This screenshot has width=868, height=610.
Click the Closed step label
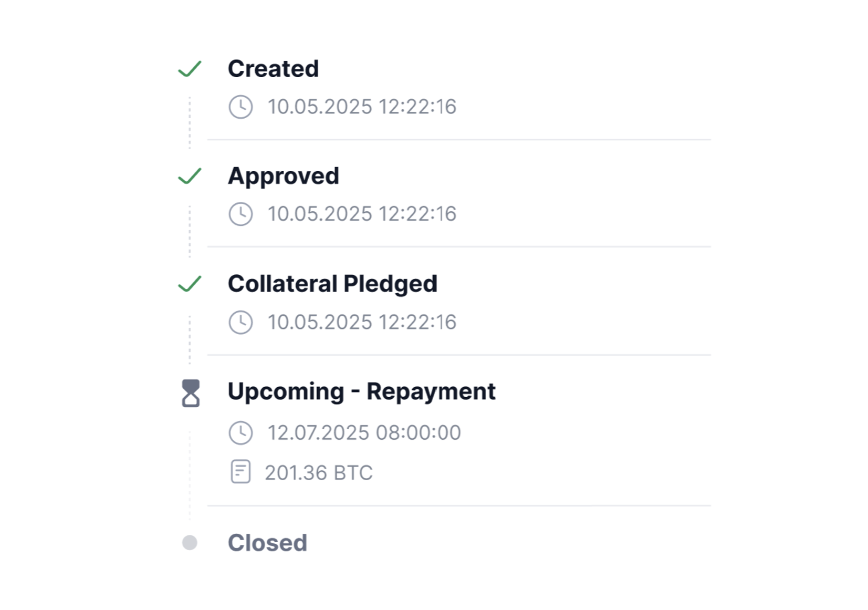tap(267, 543)
